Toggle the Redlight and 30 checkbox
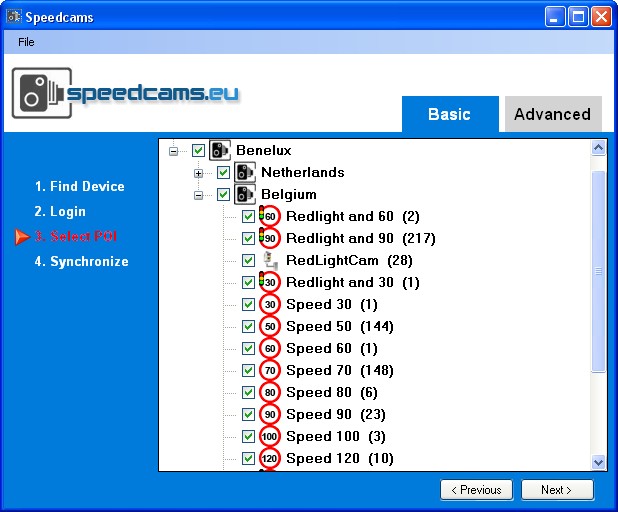 point(248,282)
